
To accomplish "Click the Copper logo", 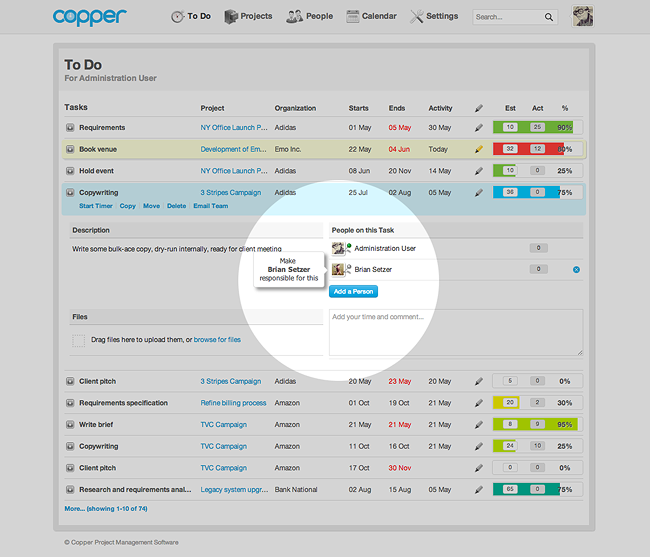I will click(90, 17).
